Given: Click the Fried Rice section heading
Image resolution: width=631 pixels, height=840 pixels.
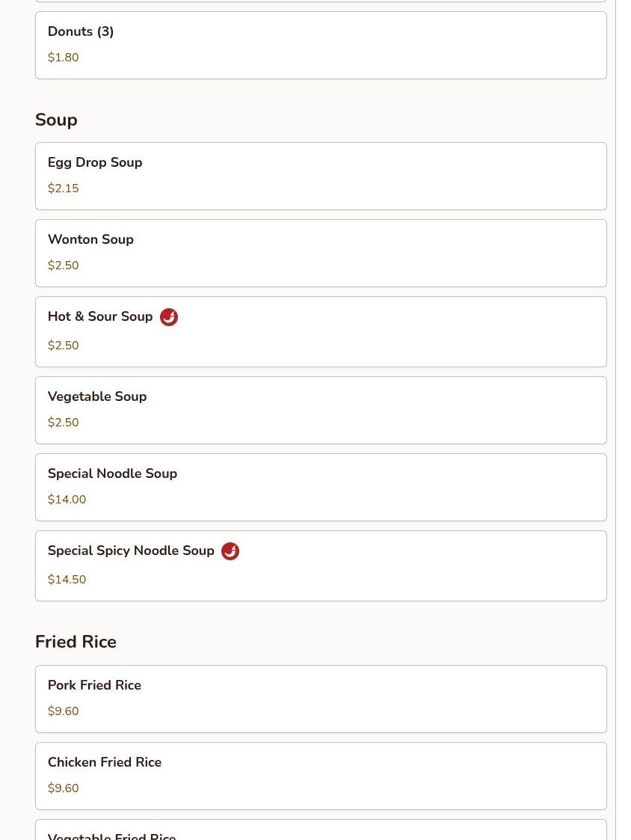Looking at the screenshot, I should [x=76, y=642].
